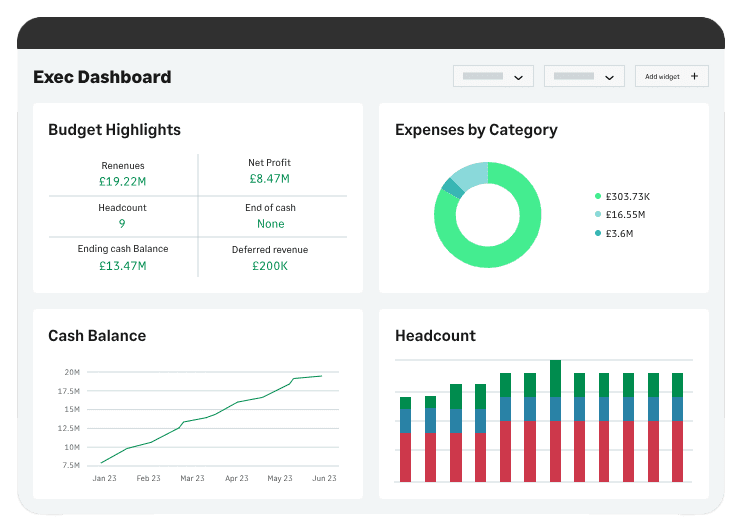Expand the second filter dropdown chevron
The width and height of the screenshot is (744, 529).
[x=609, y=77]
